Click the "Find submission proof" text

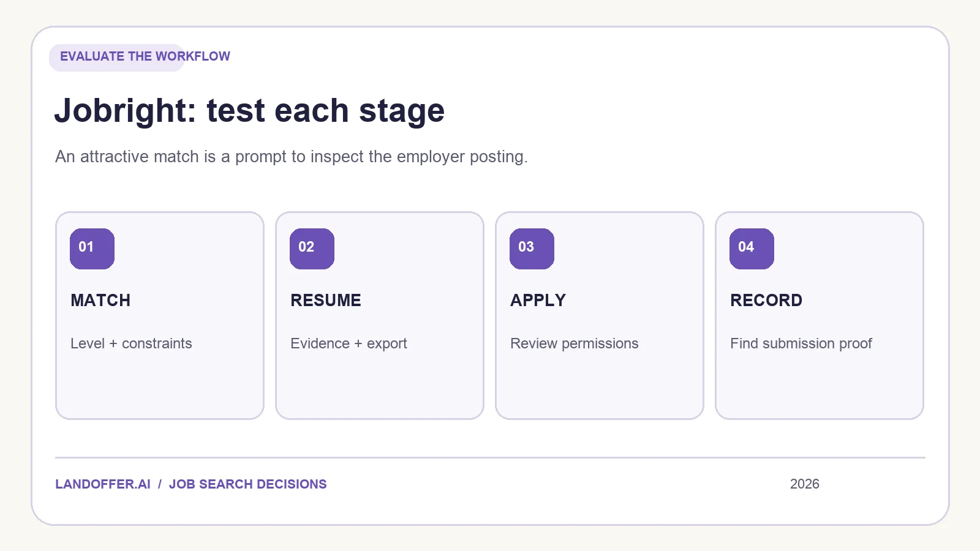(x=801, y=343)
